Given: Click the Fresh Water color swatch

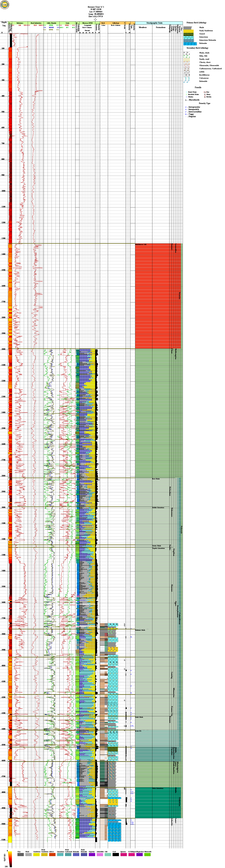Looking at the screenshot, I should 186,92.
